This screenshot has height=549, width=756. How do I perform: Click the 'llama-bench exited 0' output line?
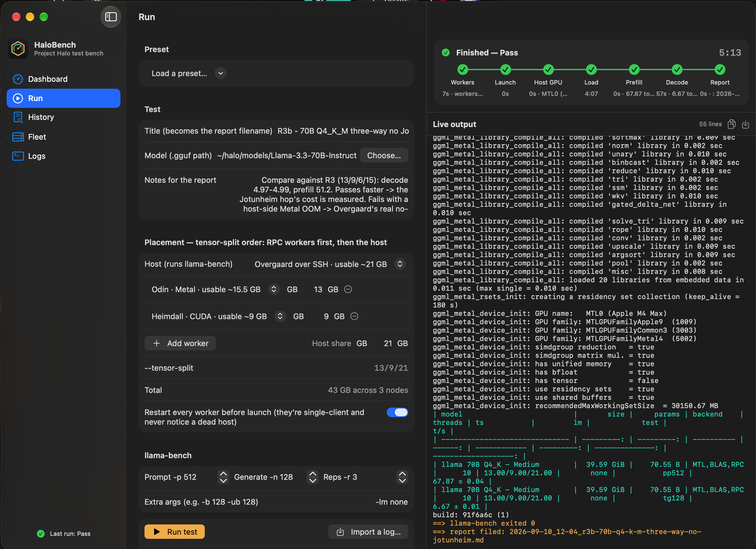pos(484,523)
